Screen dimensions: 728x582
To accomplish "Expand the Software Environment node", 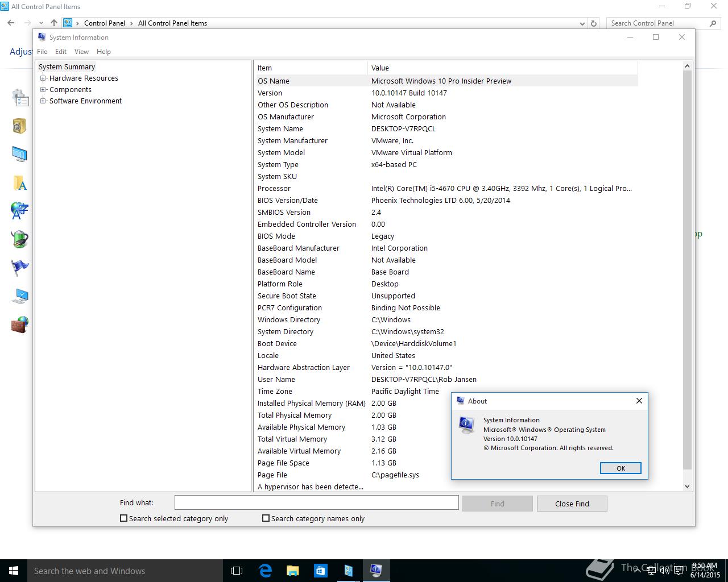I will point(43,101).
